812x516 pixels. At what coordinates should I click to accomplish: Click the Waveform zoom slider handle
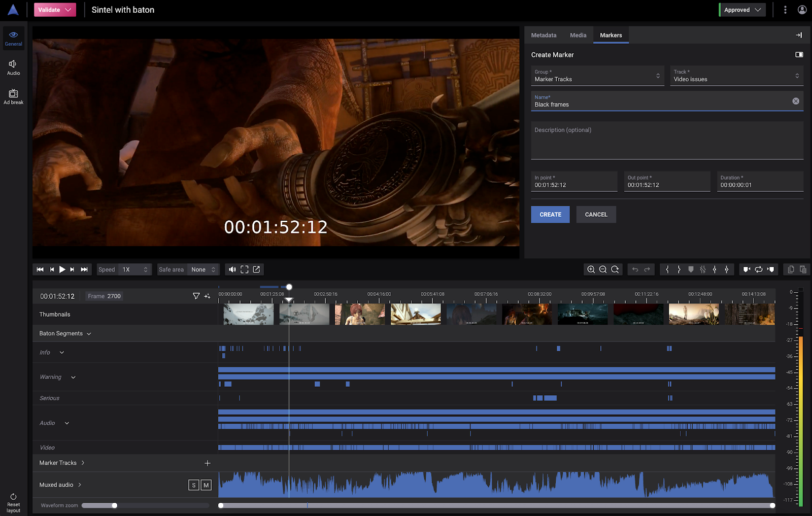[115, 505]
